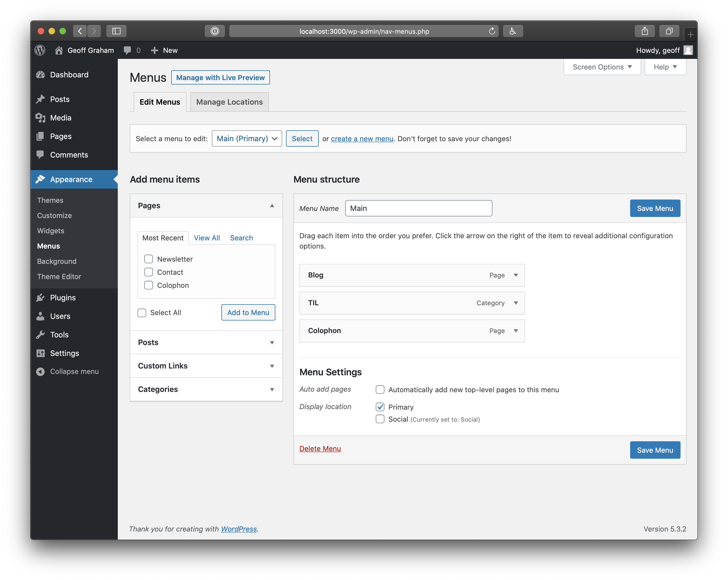Enable automatically add new top-level pages
Screen dimensions: 728x580
click(x=380, y=389)
